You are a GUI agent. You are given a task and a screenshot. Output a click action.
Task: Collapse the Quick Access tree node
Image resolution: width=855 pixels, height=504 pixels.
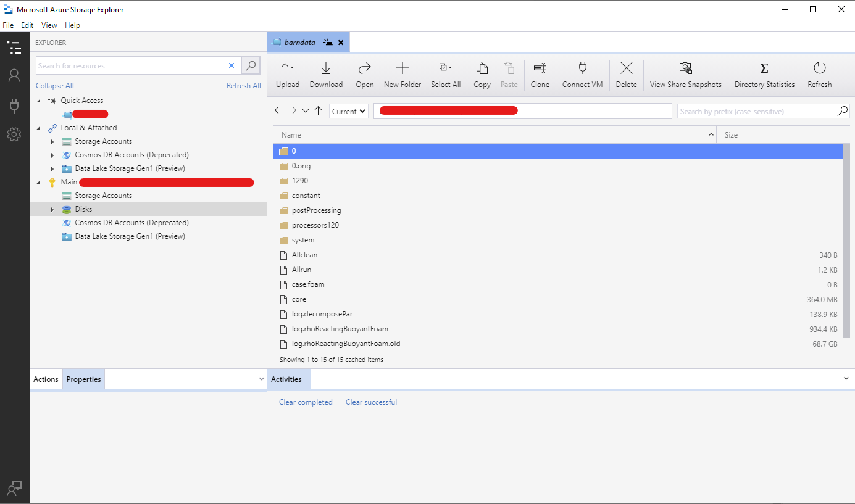tap(38, 101)
